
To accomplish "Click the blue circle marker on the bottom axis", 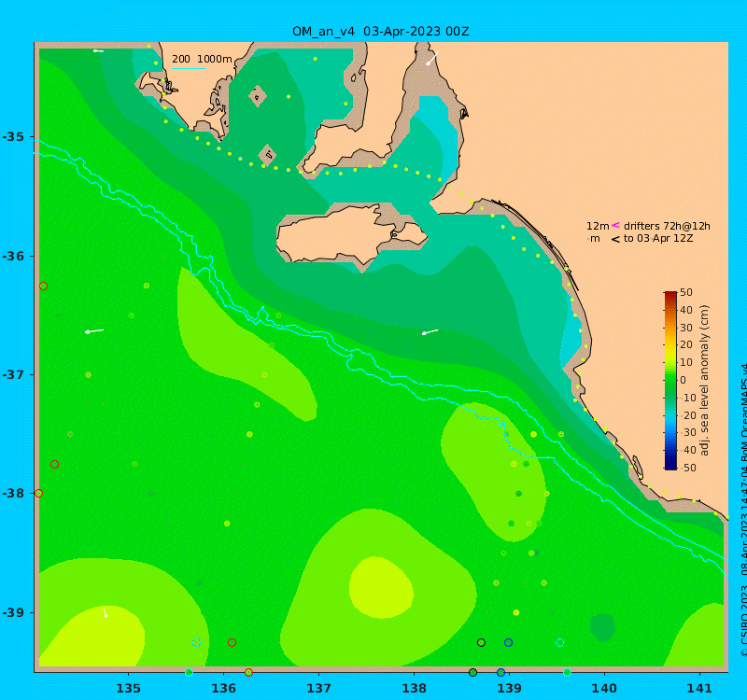I will coord(500,672).
